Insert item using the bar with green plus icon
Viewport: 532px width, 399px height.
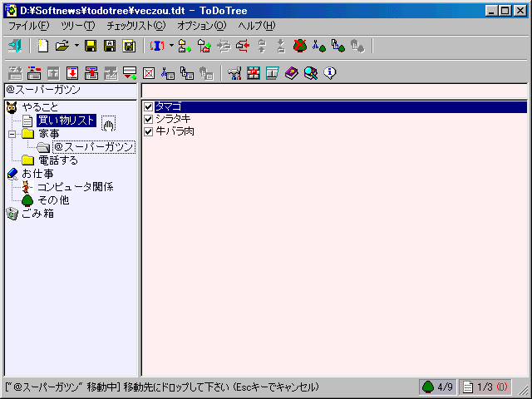[x=130, y=73]
